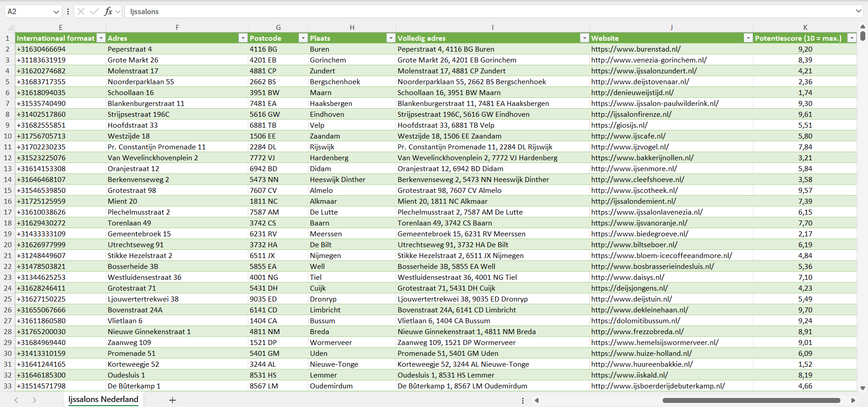Viewport: 868px width, 407px height.
Task: Select the Ijssalons Nederland sheet tab
Action: pos(103,399)
